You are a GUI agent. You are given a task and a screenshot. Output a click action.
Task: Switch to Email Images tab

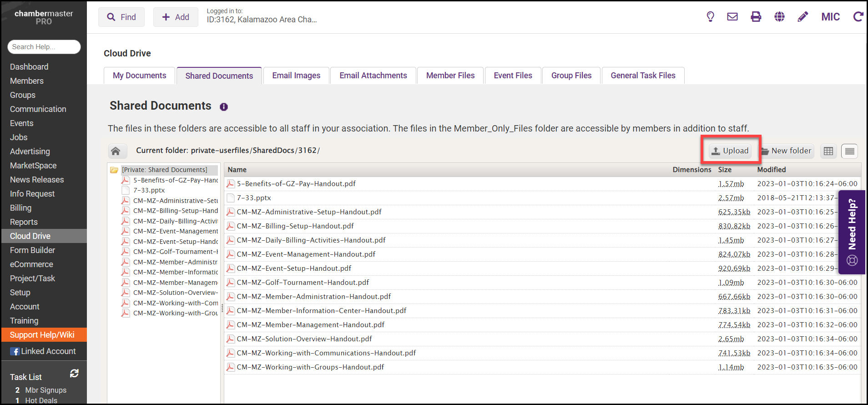[296, 76]
